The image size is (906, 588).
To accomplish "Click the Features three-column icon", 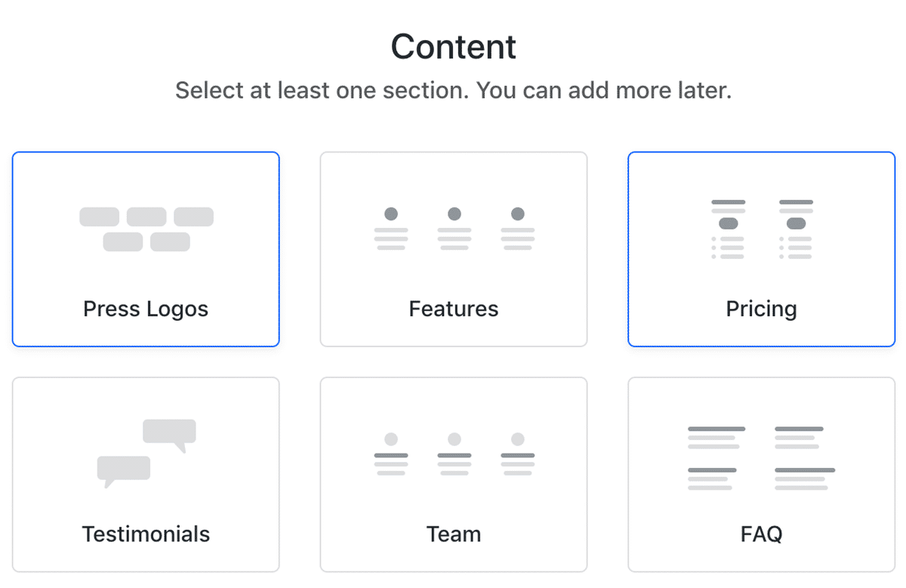I will [454, 229].
